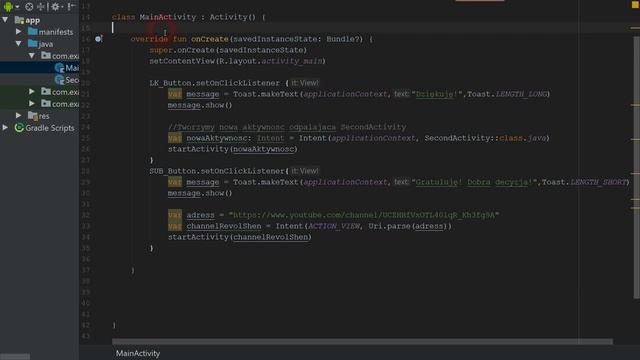Click LK_Button in the code
This screenshot has width=640, height=360.
point(170,83)
